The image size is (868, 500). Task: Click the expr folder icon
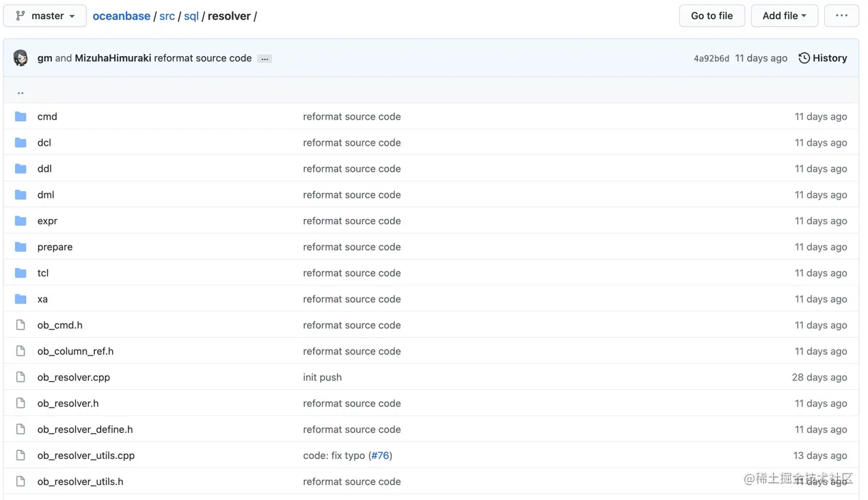pos(21,221)
